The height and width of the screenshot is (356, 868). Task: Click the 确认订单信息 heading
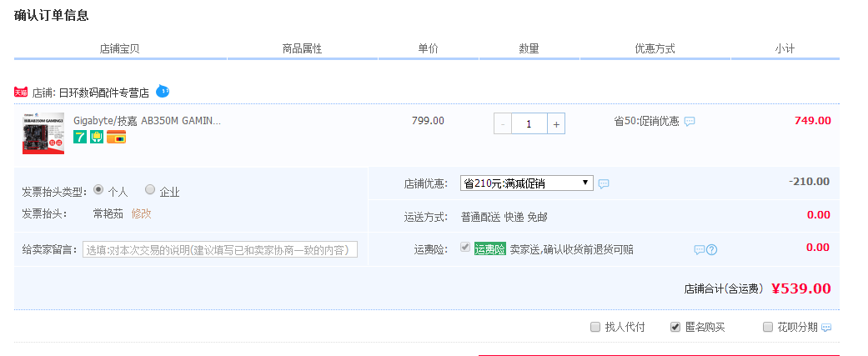tap(52, 16)
